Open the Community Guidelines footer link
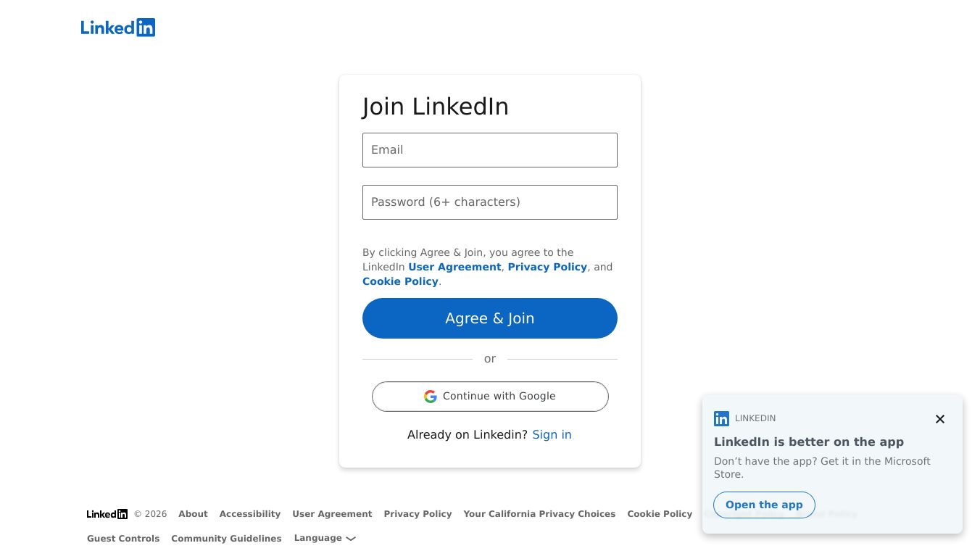 (226, 539)
